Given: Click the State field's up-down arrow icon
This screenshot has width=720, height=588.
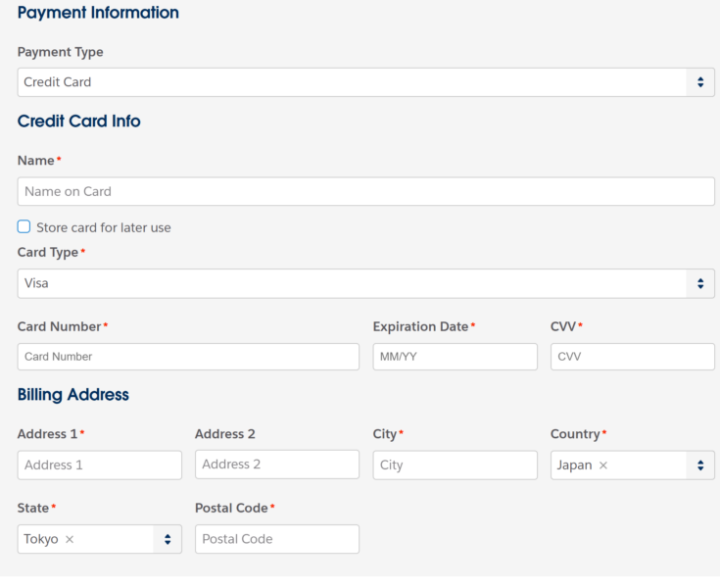Looking at the screenshot, I should coord(168,539).
